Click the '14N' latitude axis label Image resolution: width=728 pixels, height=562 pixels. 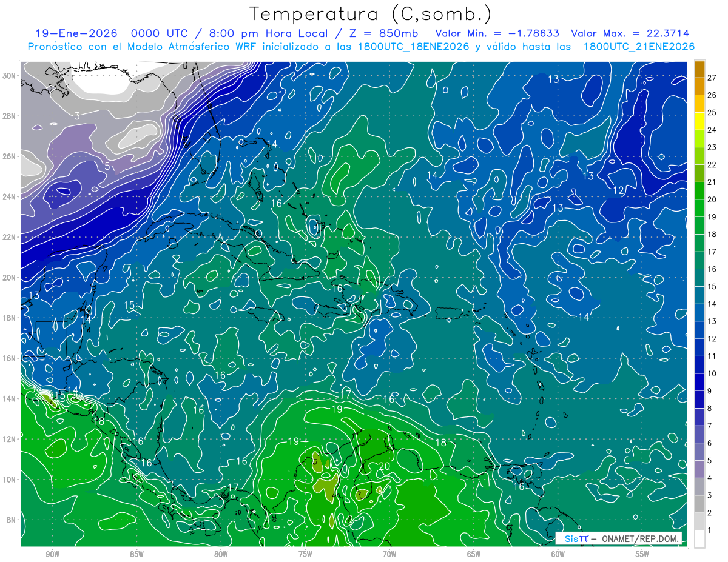[10, 399]
